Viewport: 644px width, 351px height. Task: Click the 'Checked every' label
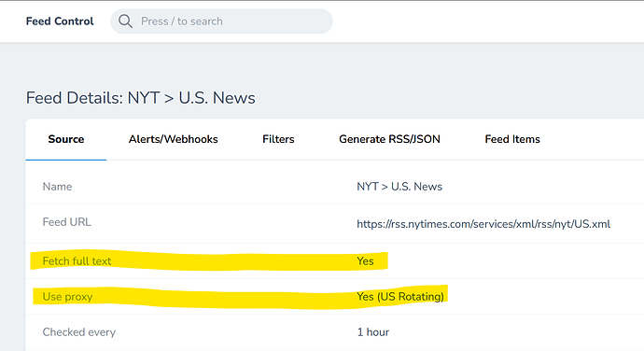pyautogui.click(x=78, y=332)
